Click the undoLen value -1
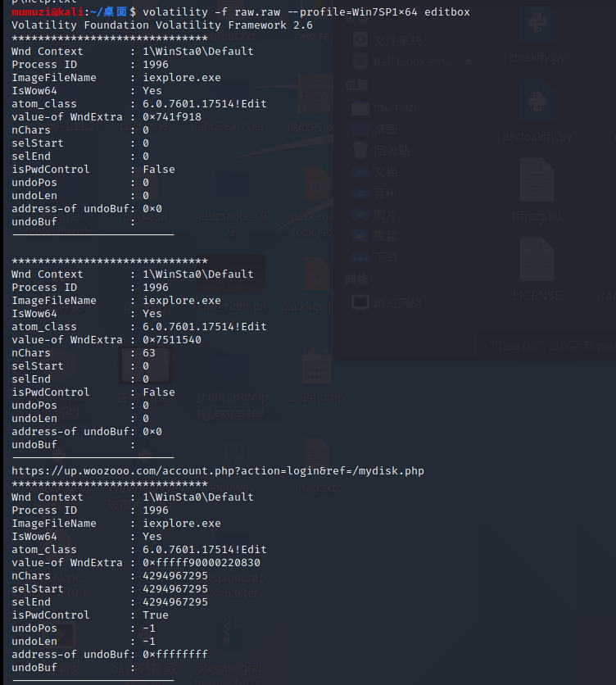Screen dimensions: 616x685 coord(149,642)
